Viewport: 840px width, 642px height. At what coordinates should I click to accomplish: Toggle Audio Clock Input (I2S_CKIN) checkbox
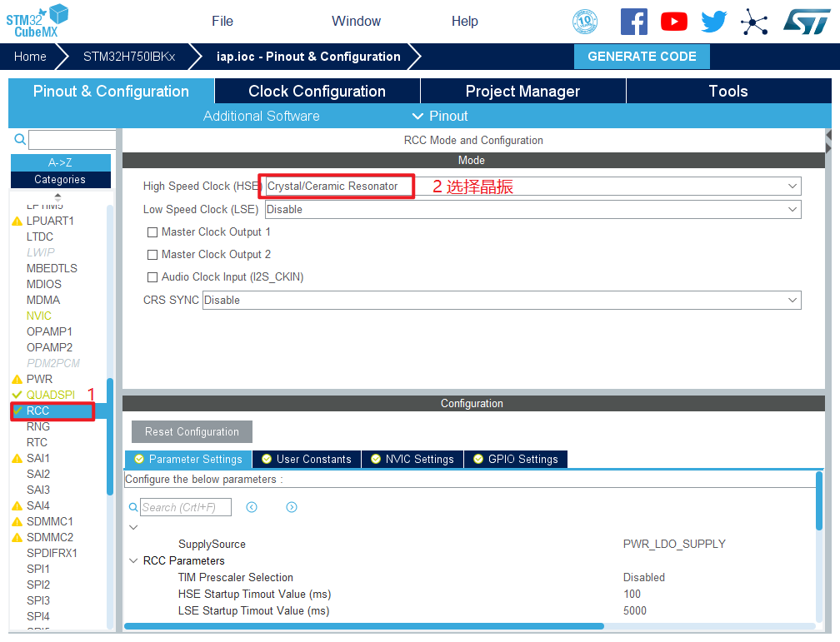152,277
